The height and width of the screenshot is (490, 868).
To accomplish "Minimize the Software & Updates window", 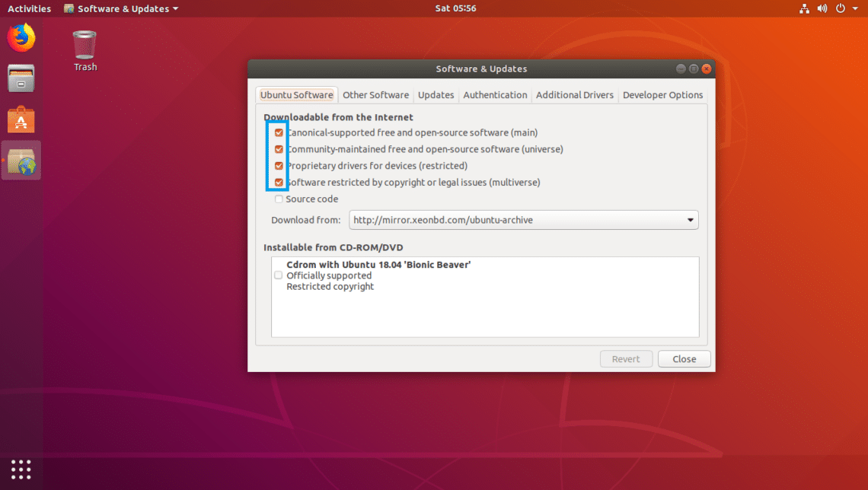I will 681,68.
